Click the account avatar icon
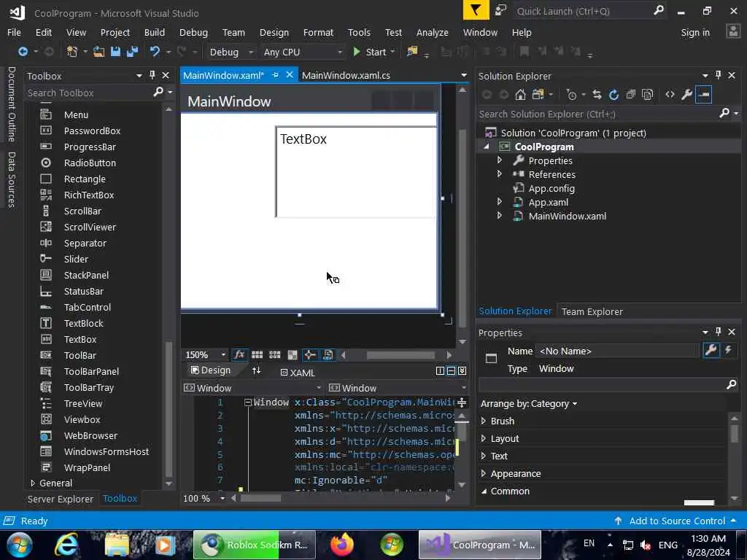 (732, 32)
